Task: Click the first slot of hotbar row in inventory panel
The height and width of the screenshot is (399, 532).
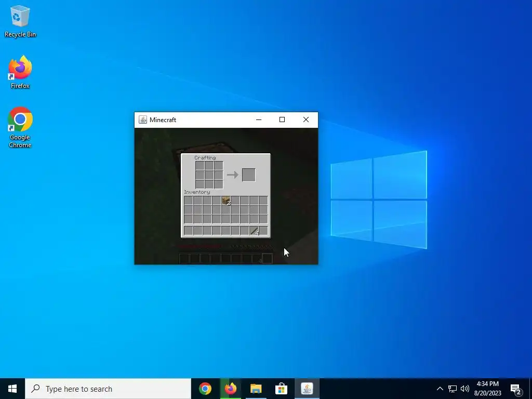Action: tap(188, 231)
